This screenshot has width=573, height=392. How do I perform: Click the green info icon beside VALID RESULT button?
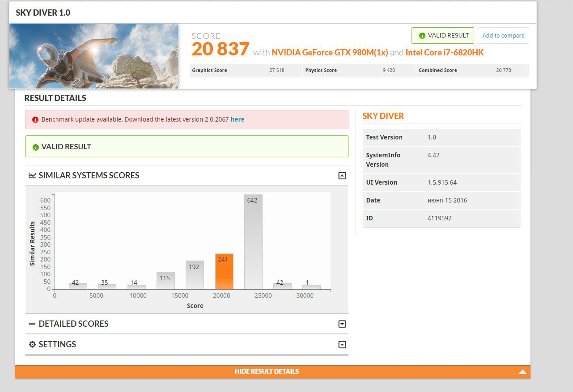[422, 36]
